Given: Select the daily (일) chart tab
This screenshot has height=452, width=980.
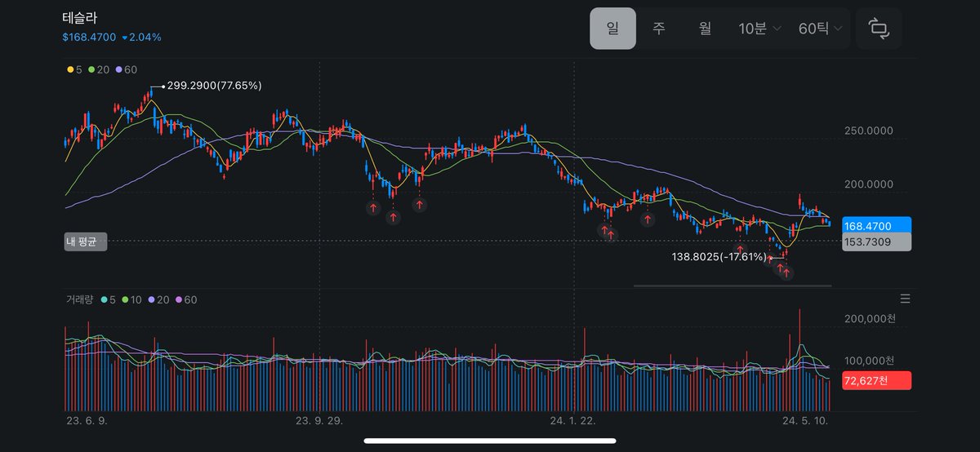Looking at the screenshot, I should click(613, 29).
